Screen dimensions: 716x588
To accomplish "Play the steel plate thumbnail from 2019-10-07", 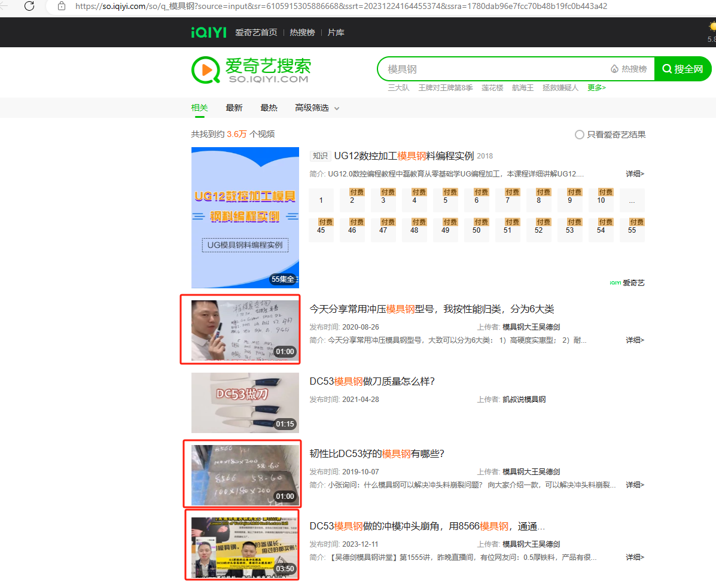I will pos(245,475).
